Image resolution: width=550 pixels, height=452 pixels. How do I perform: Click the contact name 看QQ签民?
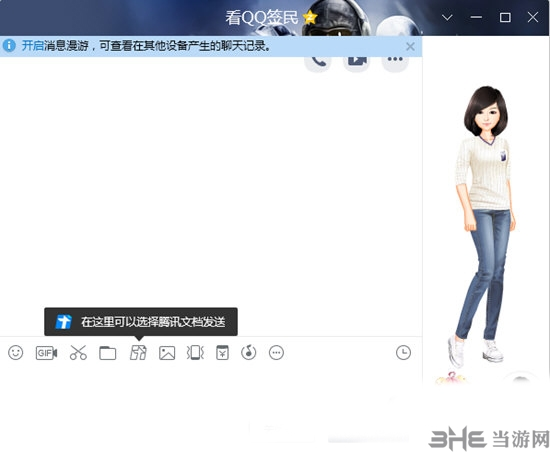(261, 18)
